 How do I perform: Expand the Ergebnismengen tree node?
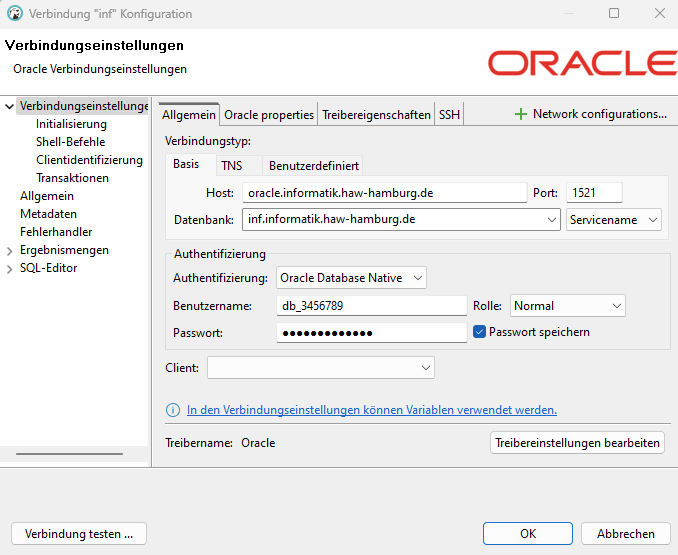tap(10, 250)
